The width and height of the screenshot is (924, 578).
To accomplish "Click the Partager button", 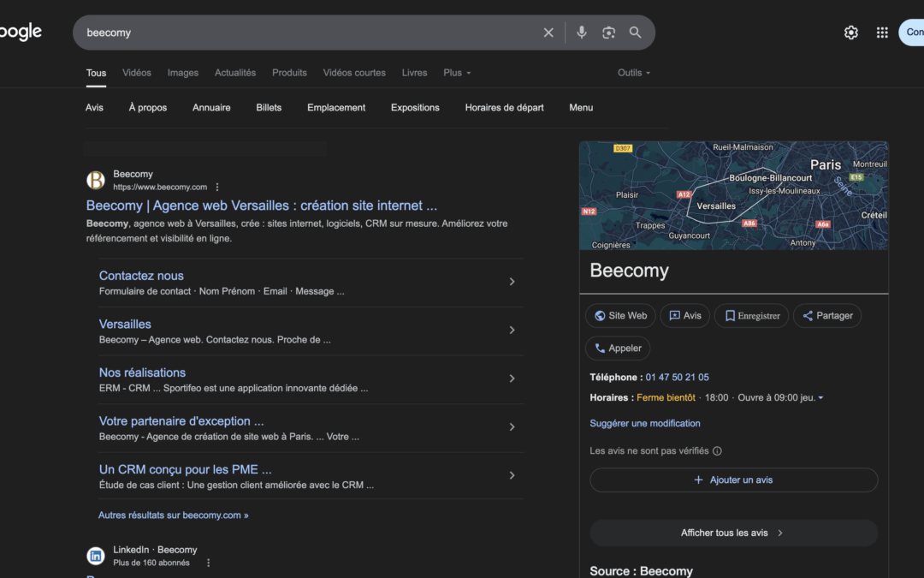I will [x=826, y=315].
